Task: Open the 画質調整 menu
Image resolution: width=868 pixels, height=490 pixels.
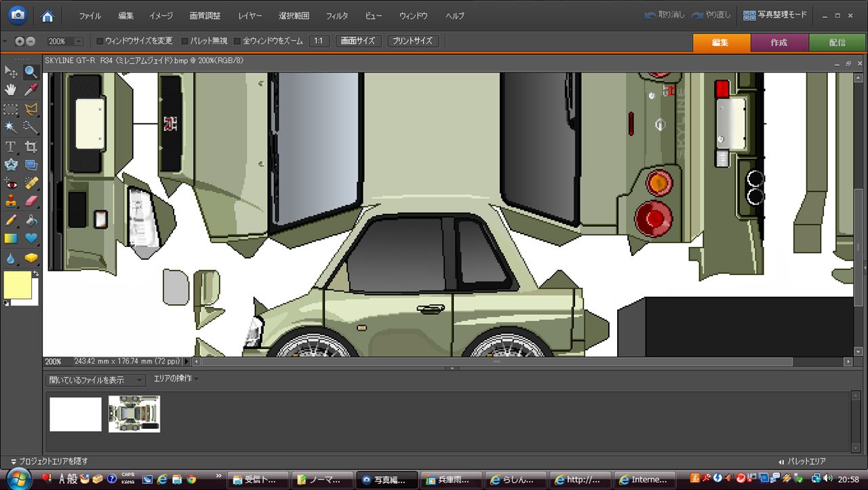Action: (205, 16)
